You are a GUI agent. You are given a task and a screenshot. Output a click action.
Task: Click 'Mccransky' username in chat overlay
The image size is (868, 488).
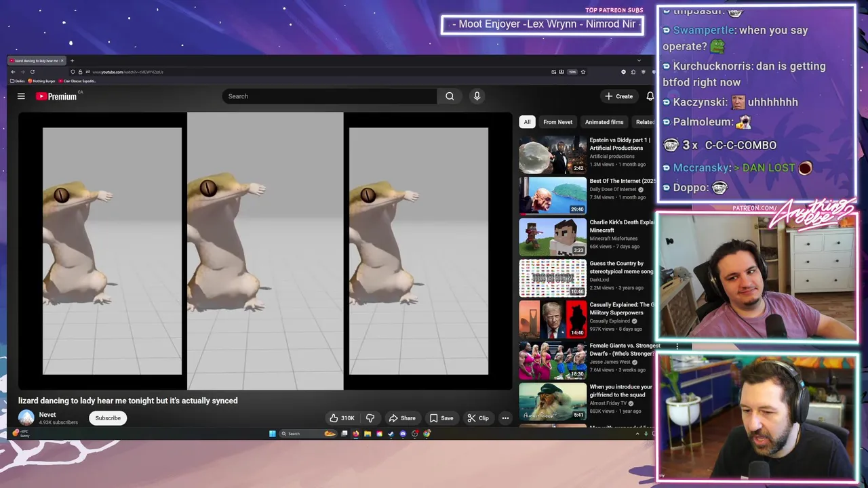(701, 167)
